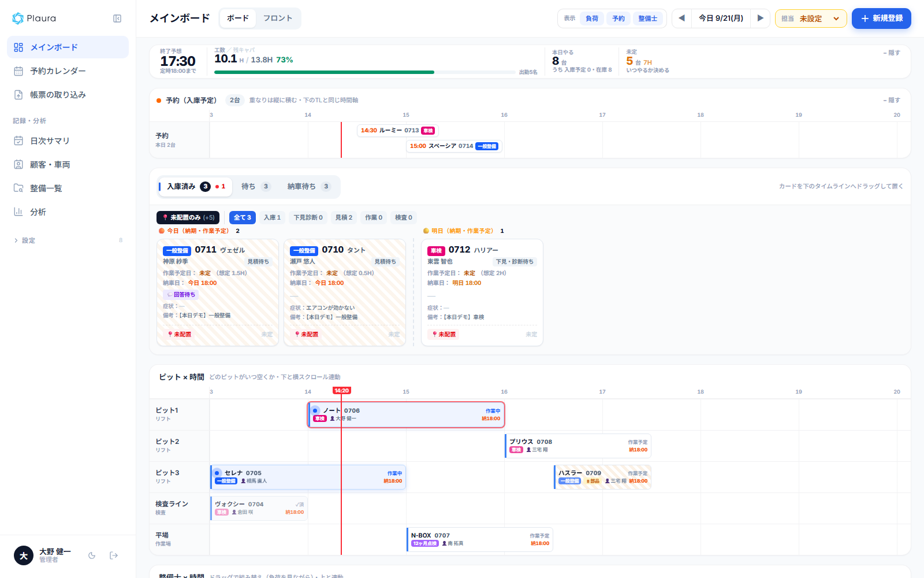
Task: Click 本日やる 8台 stat
Action: 582,61
